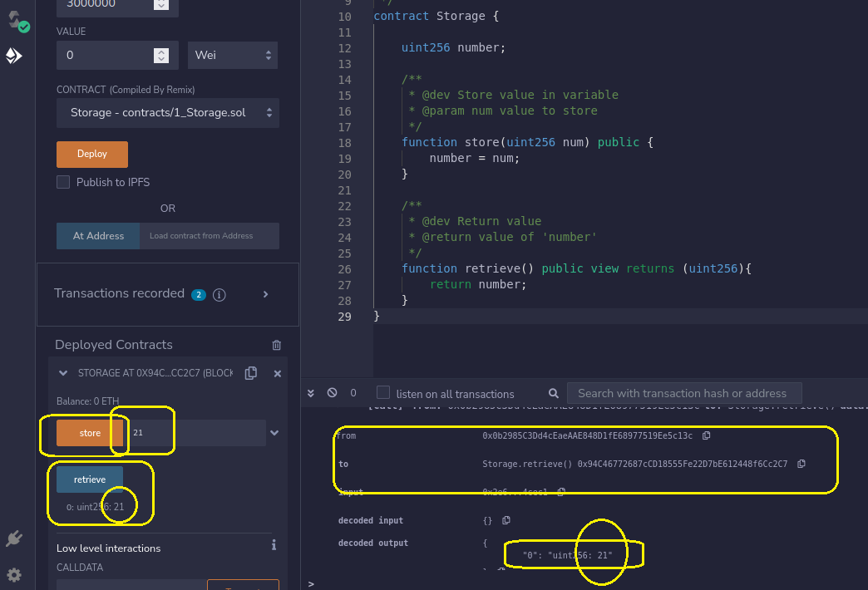Open the Storage contract selection dropdown
Image resolution: width=868 pixels, height=590 pixels.
pos(168,113)
